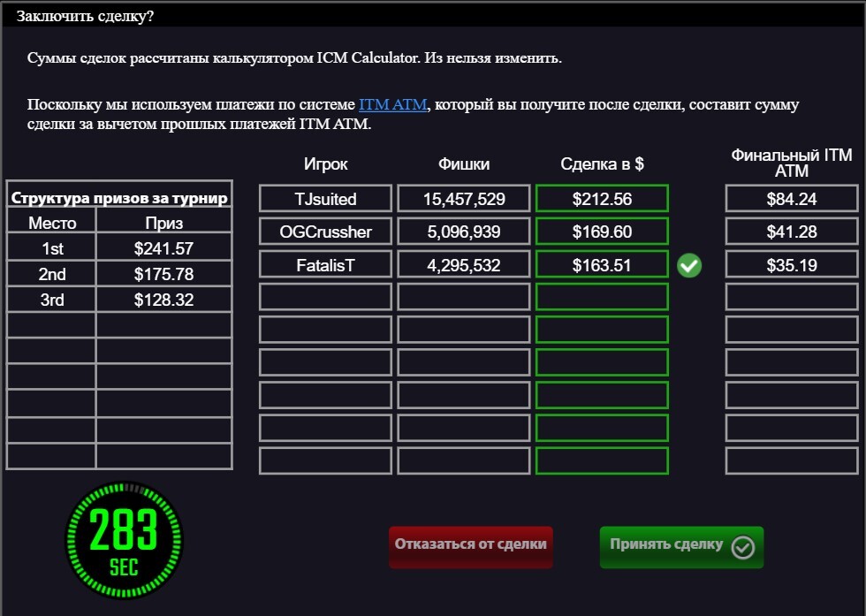Screen dimensions: 866x616
Task: Select the OGCrussher player name field
Action: [x=325, y=232]
